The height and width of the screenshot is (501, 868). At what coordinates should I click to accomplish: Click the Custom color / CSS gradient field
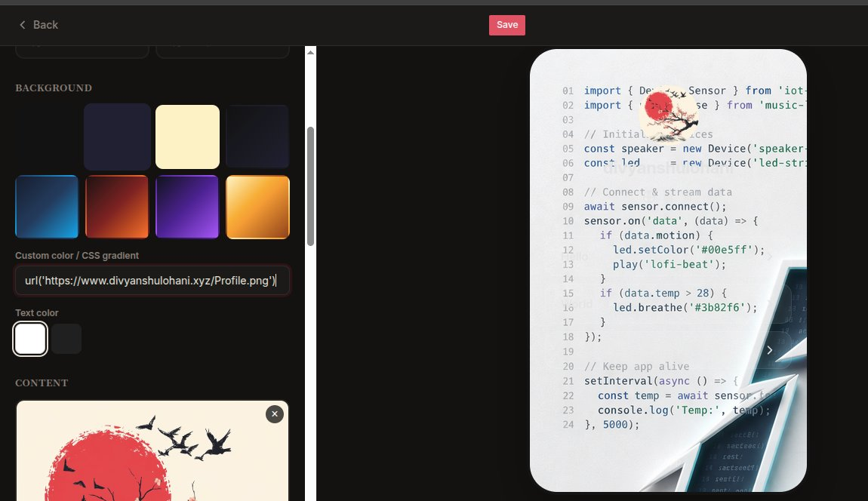tap(152, 281)
